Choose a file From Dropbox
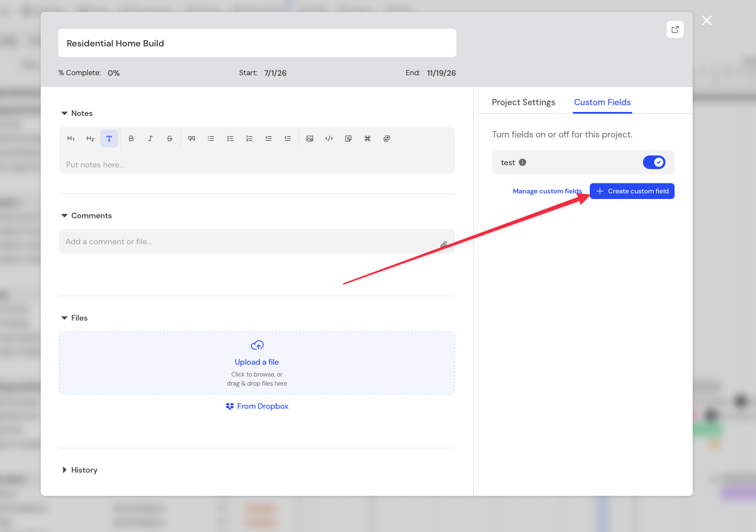756x532 pixels. [x=257, y=406]
